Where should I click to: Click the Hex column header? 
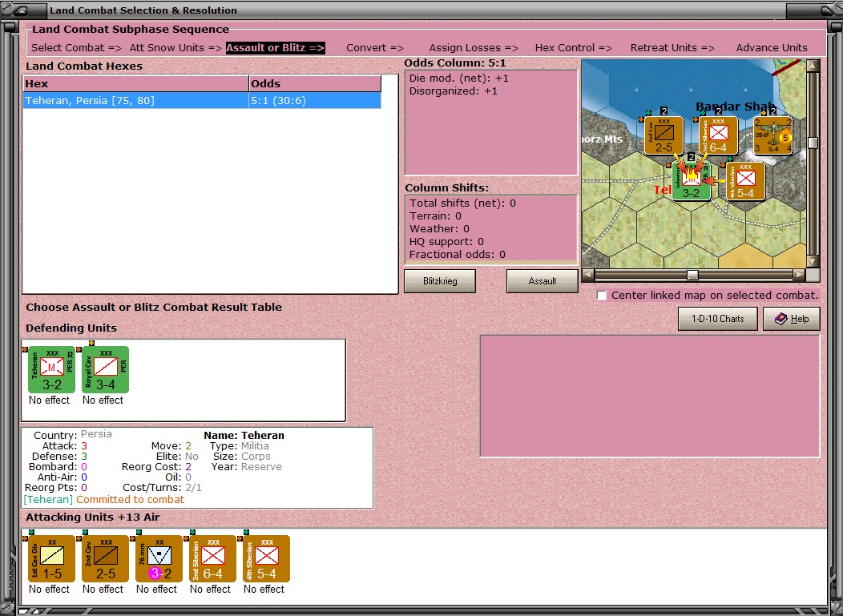(x=136, y=84)
